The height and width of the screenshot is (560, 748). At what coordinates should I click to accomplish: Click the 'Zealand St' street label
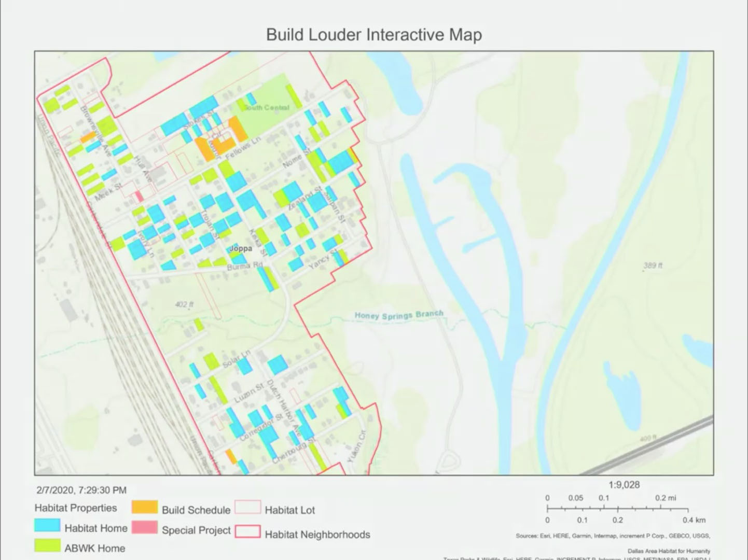[x=304, y=199]
